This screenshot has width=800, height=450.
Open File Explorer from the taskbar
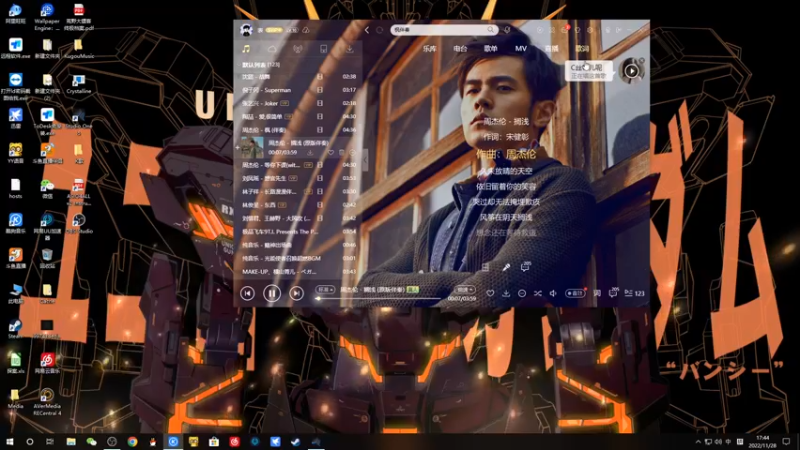coord(71,442)
